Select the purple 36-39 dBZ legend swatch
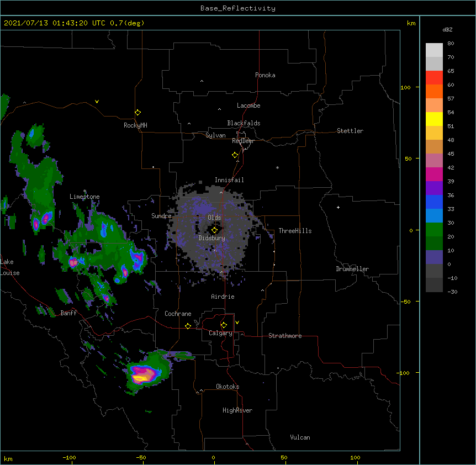This screenshot has width=476, height=465. [x=434, y=188]
